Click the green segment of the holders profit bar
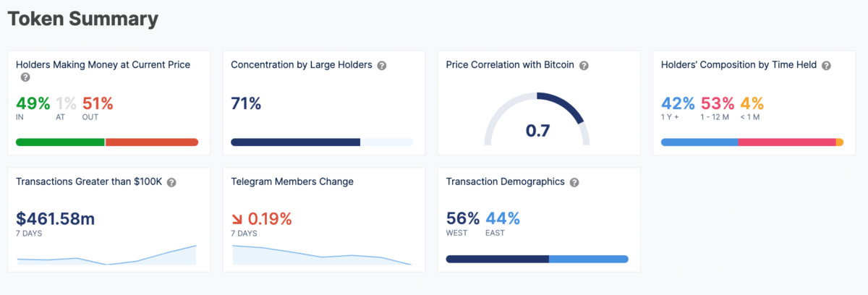This screenshot has width=868, height=295. [x=60, y=142]
